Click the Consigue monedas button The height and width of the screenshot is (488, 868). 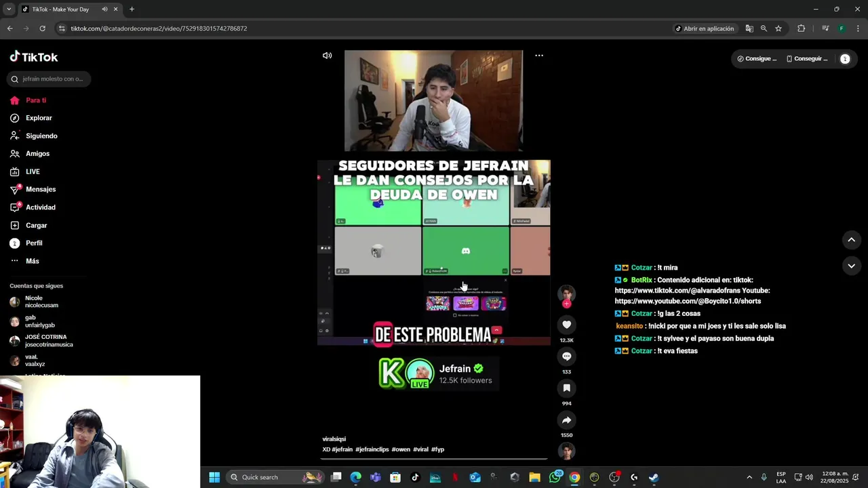pos(757,59)
